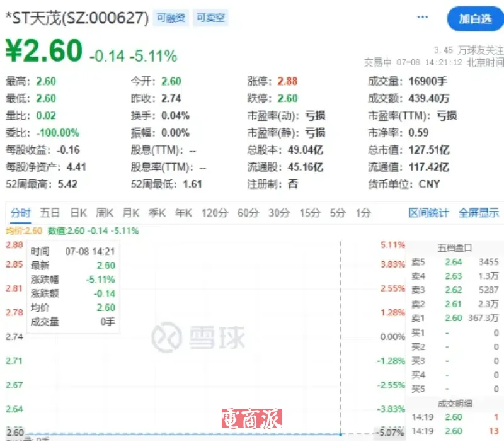Click the 可融资 tag
The image size is (504, 442).
pyautogui.click(x=171, y=18)
